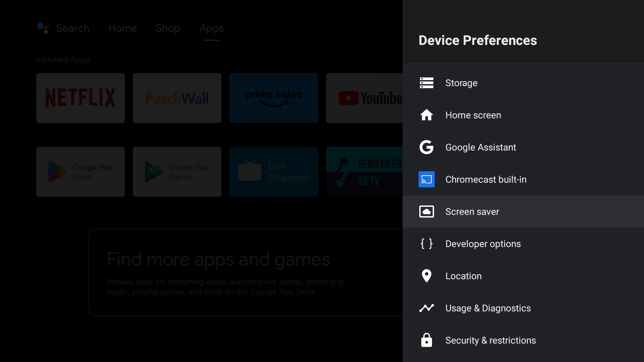Open Google Play Games

point(177,172)
